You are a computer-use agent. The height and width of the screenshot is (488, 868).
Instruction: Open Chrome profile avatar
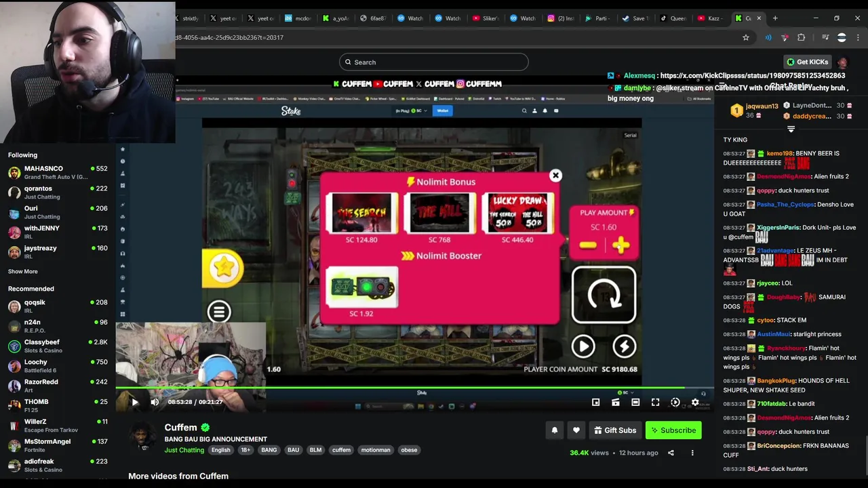(x=842, y=37)
